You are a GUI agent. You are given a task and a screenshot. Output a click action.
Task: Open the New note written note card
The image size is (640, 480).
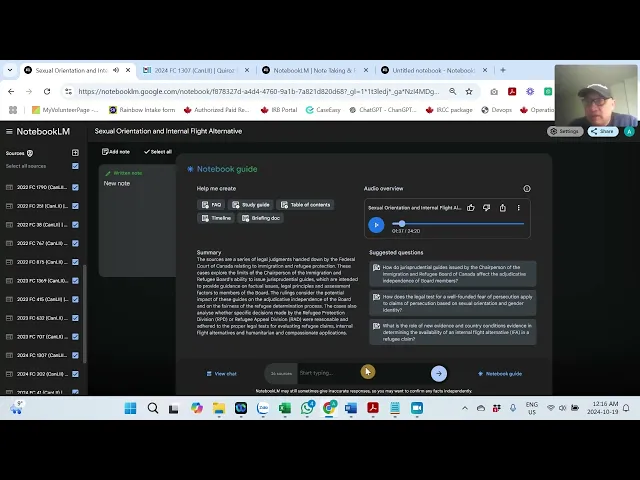click(137, 221)
